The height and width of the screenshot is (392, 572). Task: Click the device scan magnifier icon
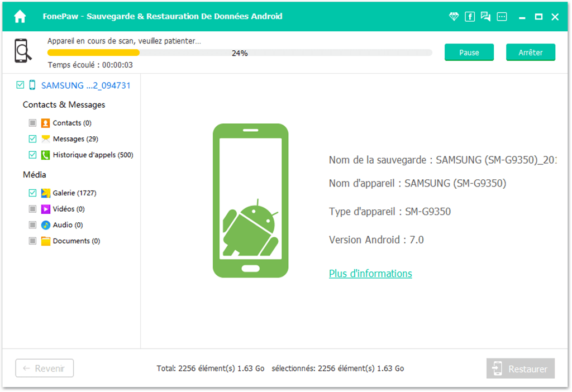[23, 51]
